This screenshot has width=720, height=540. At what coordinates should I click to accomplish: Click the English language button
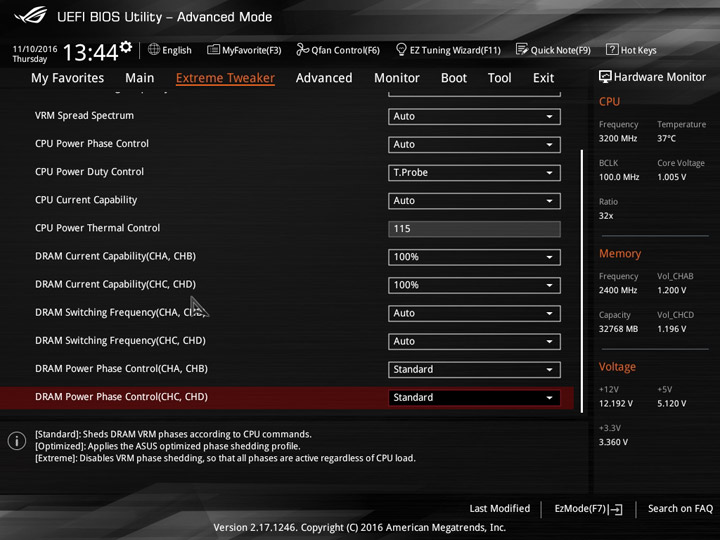pyautogui.click(x=170, y=50)
